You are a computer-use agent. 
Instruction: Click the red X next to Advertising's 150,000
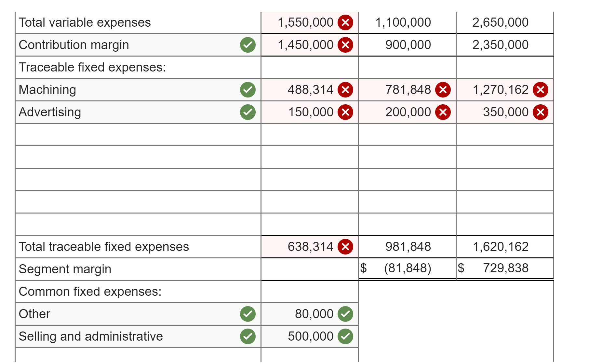point(346,112)
